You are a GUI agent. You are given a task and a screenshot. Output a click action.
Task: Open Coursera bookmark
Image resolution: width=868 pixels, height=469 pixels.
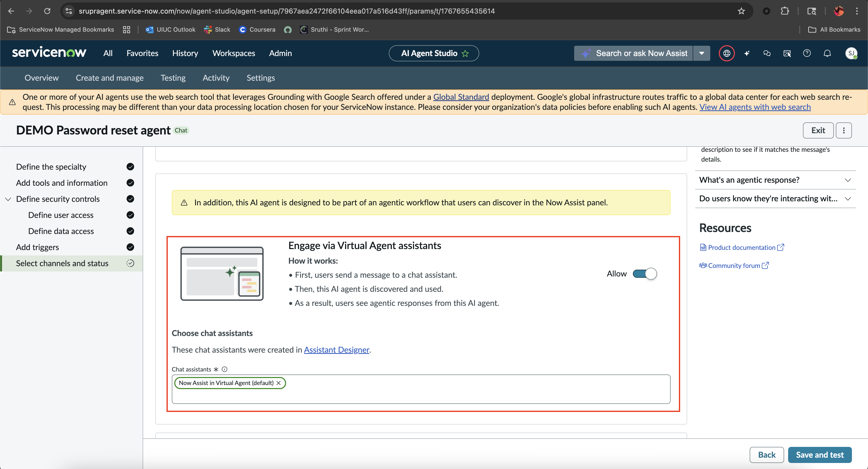click(x=257, y=30)
